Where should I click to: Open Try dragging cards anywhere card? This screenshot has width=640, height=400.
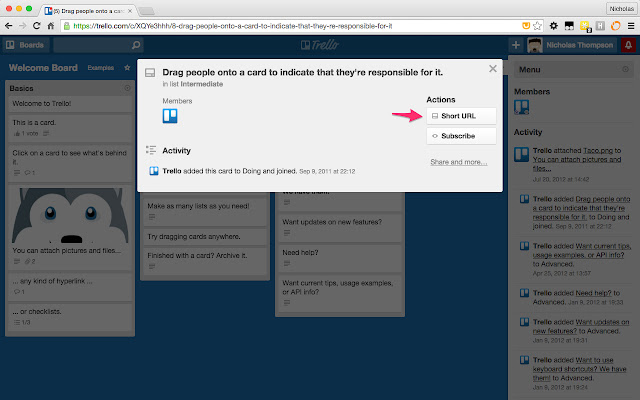pyautogui.click(x=204, y=237)
